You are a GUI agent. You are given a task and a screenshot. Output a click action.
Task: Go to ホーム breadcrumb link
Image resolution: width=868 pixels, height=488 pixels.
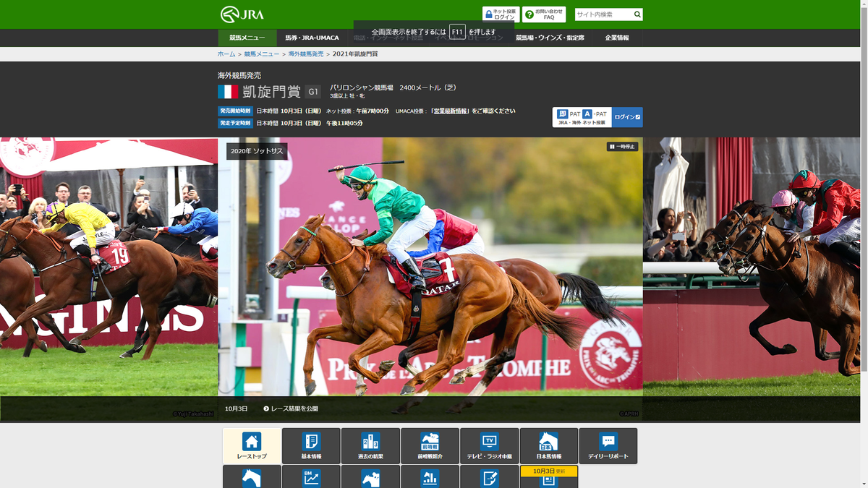click(x=226, y=54)
